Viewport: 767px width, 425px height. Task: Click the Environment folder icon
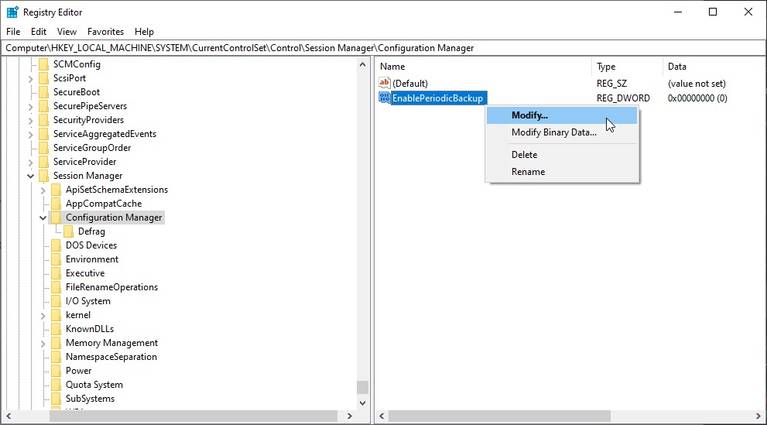[56, 259]
